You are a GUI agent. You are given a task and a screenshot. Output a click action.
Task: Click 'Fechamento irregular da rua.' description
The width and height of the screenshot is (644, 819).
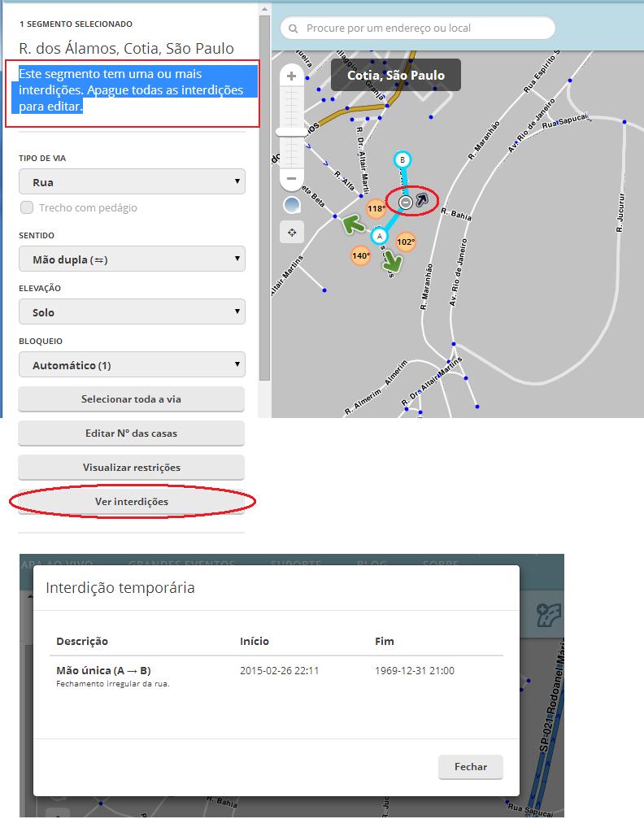[x=113, y=684]
